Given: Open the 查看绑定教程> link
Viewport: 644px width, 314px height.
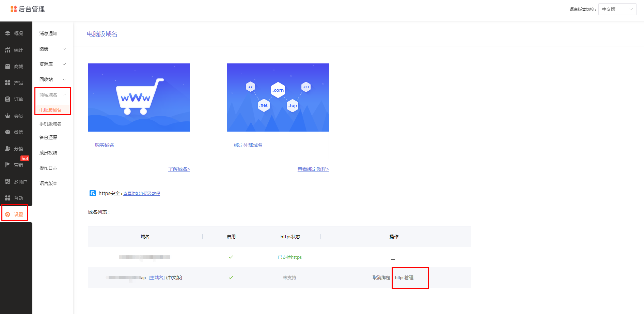Looking at the screenshot, I should coord(313,169).
